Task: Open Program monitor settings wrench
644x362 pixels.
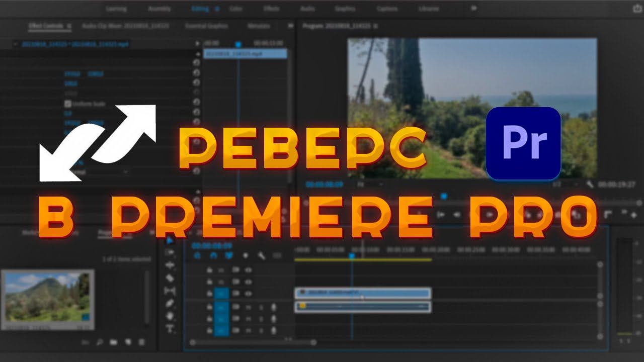Action: (x=590, y=185)
